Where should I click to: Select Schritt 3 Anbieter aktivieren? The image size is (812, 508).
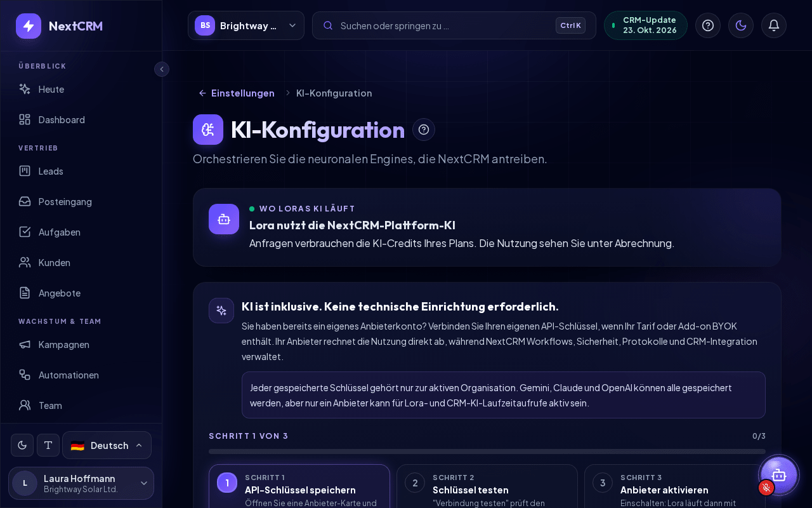[x=675, y=486]
